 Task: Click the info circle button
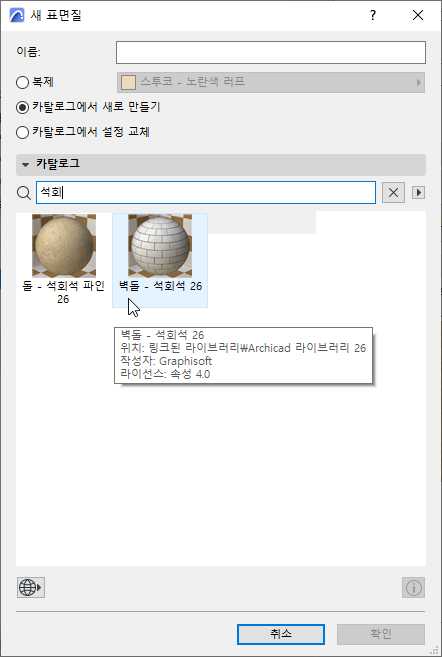click(414, 587)
